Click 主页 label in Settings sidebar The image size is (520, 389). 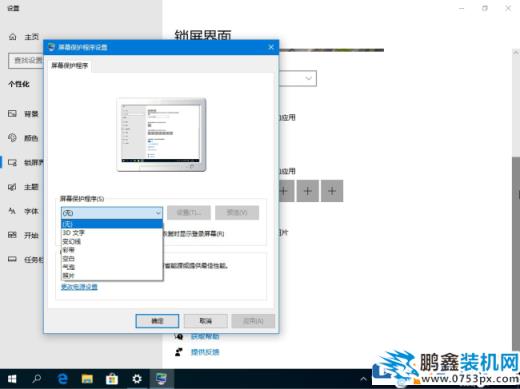(x=32, y=37)
